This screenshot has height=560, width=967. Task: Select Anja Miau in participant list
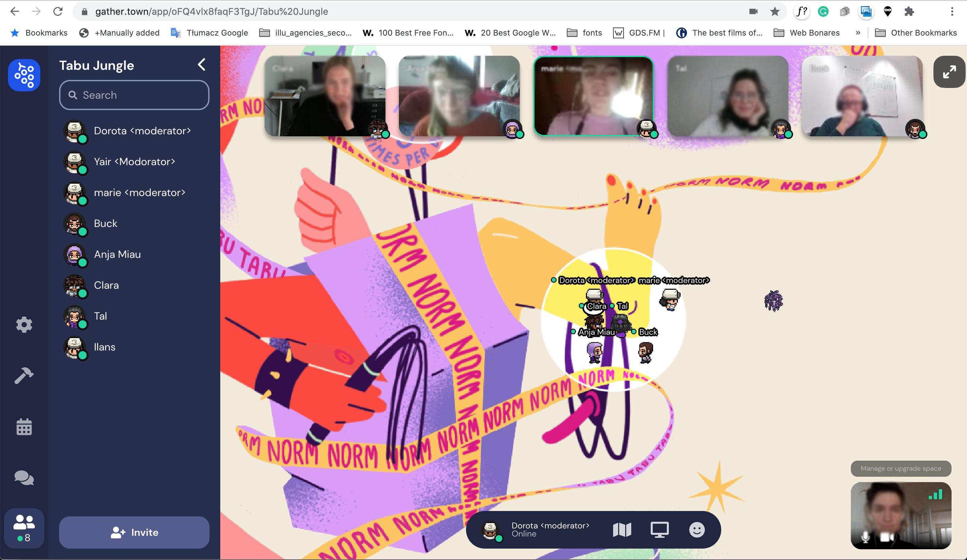click(x=134, y=254)
